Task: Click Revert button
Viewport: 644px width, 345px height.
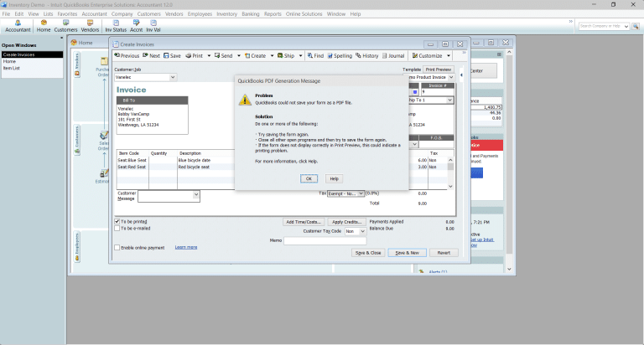Action: [x=444, y=253]
